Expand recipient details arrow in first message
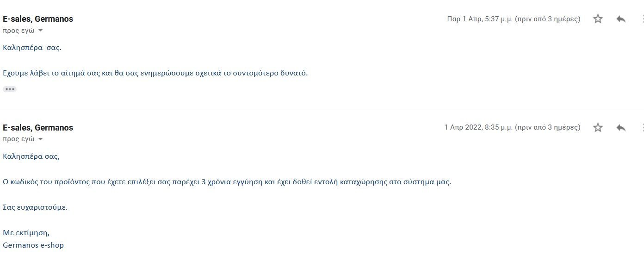This screenshot has height=268, width=644. [40, 31]
